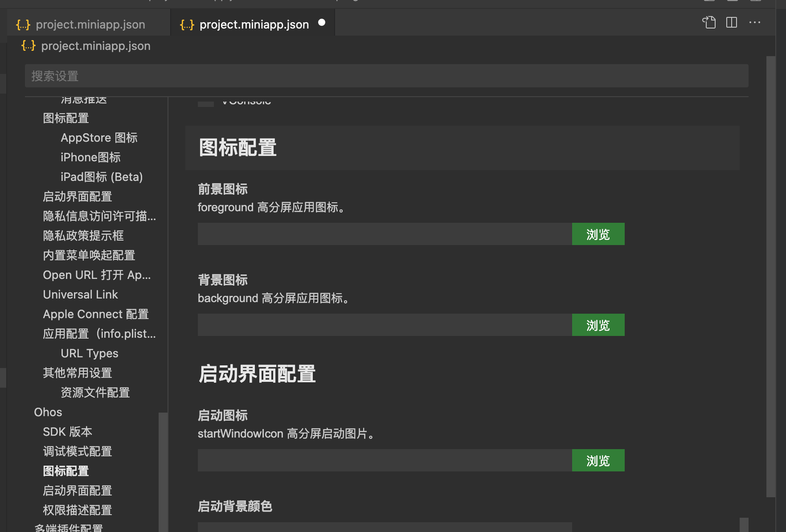This screenshot has width=786, height=532.
Task: Focus the 搜索设置 search box
Action: pos(386,76)
